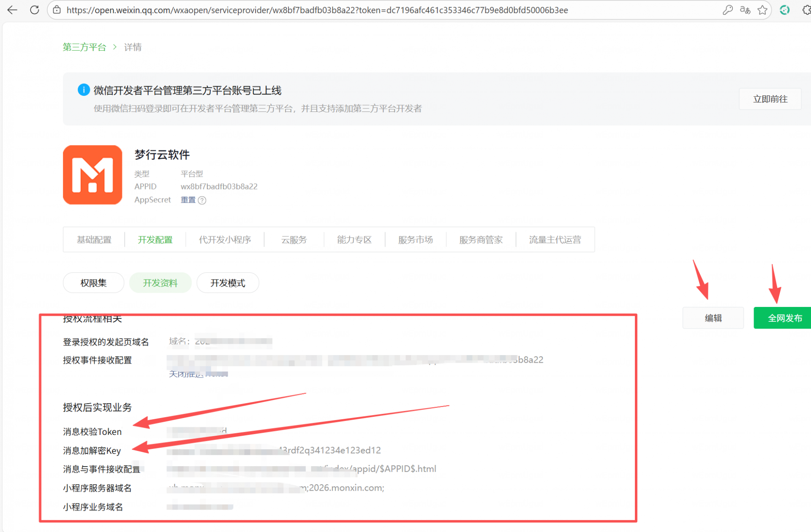
Task: Click the blue info notice icon
Action: point(84,90)
